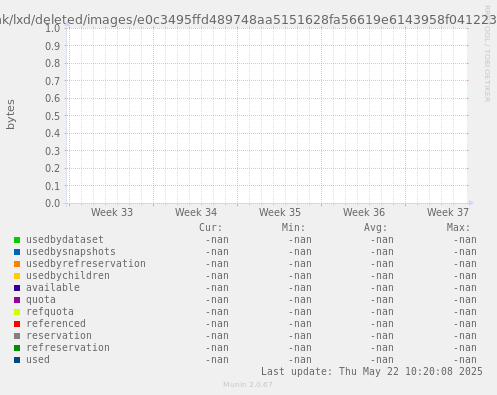Click the reservation gray legend swatch
The height and width of the screenshot is (395, 497).
click(17, 336)
